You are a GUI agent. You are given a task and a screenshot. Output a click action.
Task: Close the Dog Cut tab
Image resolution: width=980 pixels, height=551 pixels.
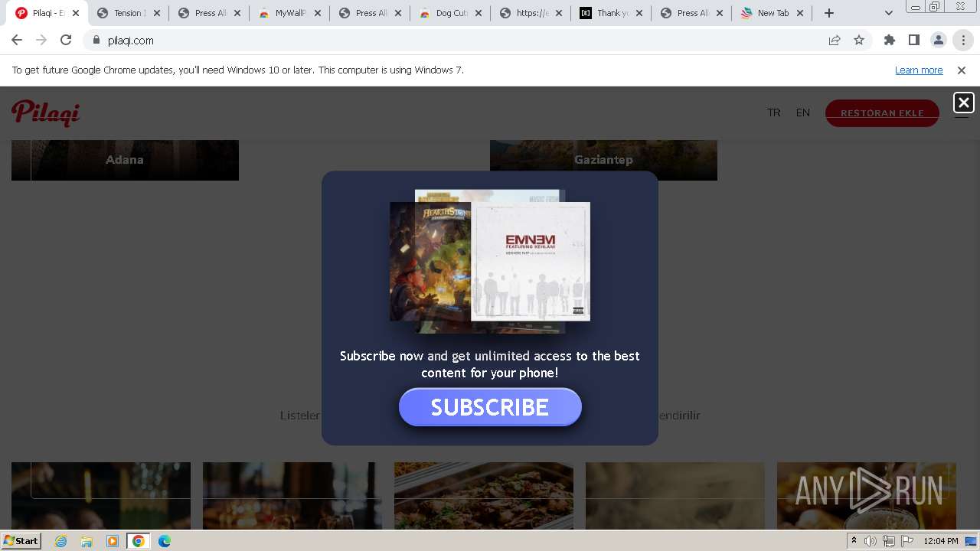(479, 13)
